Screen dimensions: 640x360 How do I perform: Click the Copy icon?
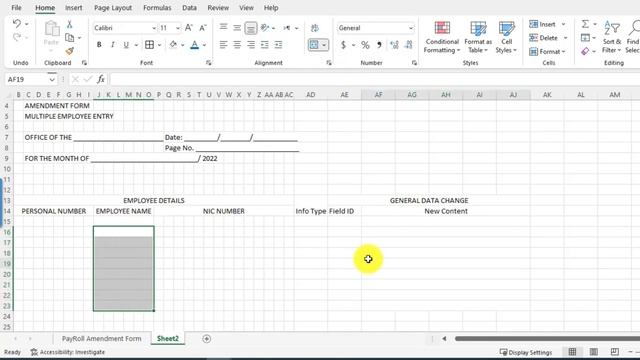point(70,38)
